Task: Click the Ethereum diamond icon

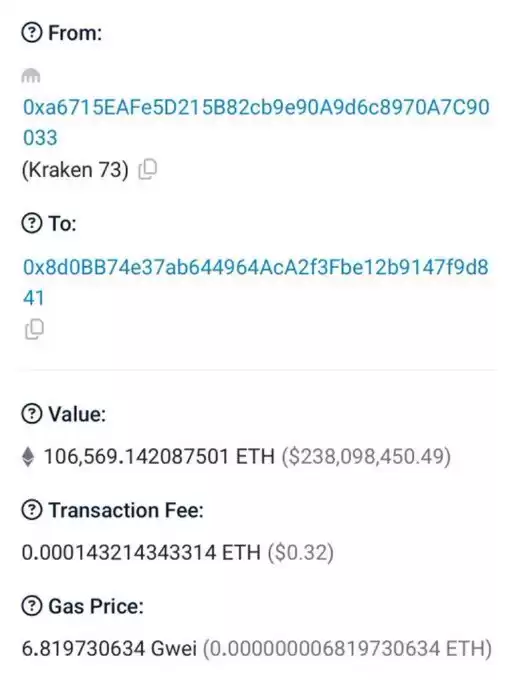Action: [x=28, y=457]
